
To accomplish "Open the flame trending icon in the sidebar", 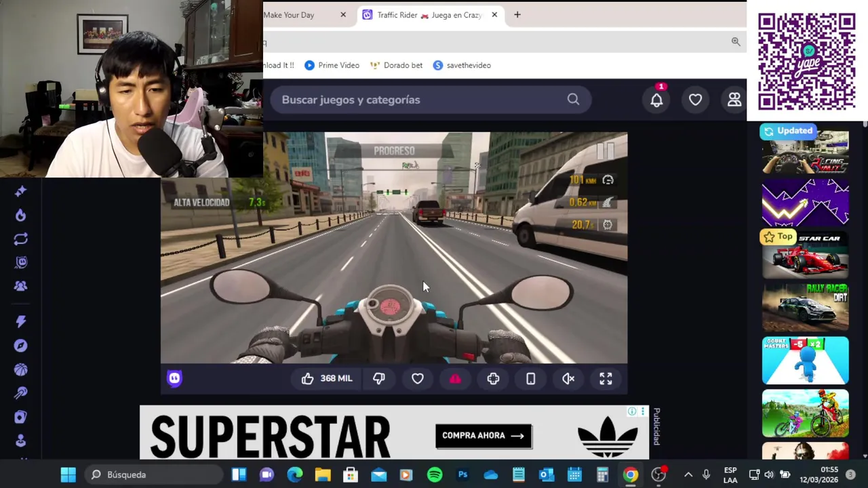I will click(x=20, y=215).
